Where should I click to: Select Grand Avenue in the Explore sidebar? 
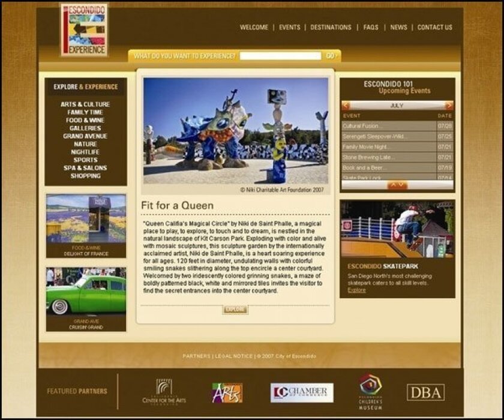(85, 136)
